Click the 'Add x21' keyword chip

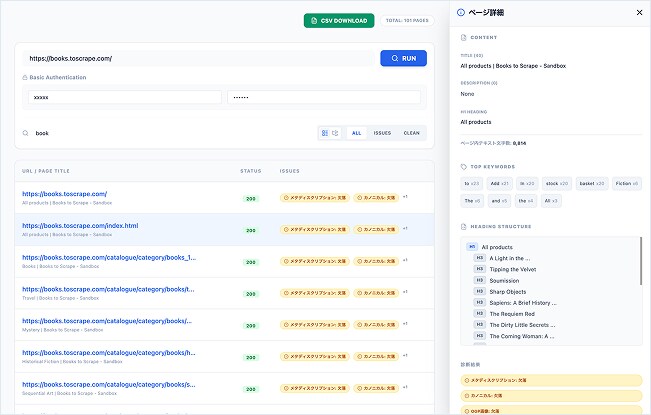pos(499,183)
